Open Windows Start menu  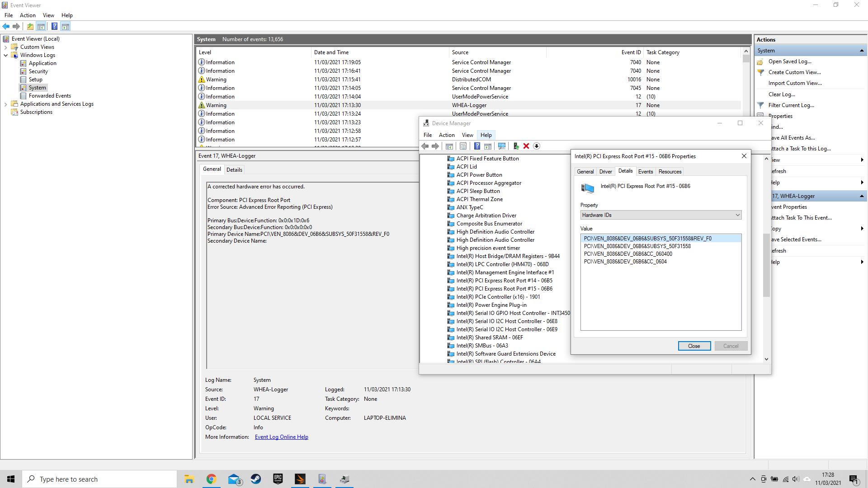11,479
